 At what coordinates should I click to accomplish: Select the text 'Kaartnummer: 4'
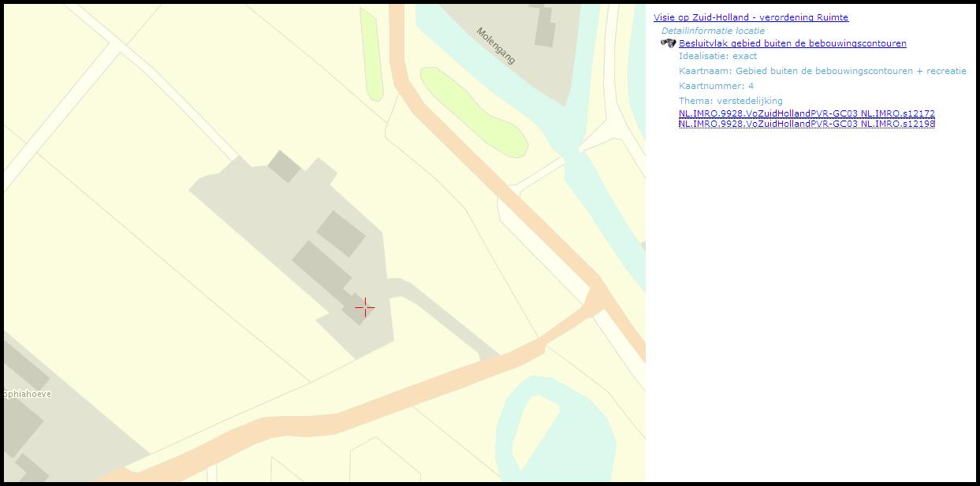tap(716, 86)
